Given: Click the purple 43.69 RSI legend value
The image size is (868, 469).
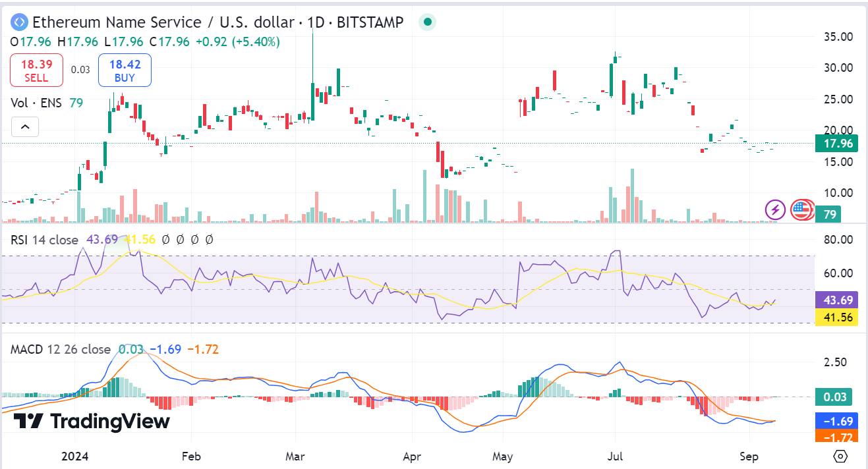Looking at the screenshot, I should (x=101, y=240).
